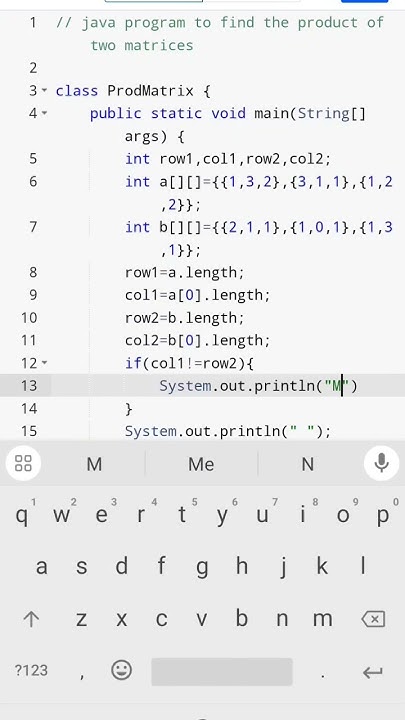Open the keyboard tools grid icon
Viewport: 405px width, 720px height.
click(23, 463)
